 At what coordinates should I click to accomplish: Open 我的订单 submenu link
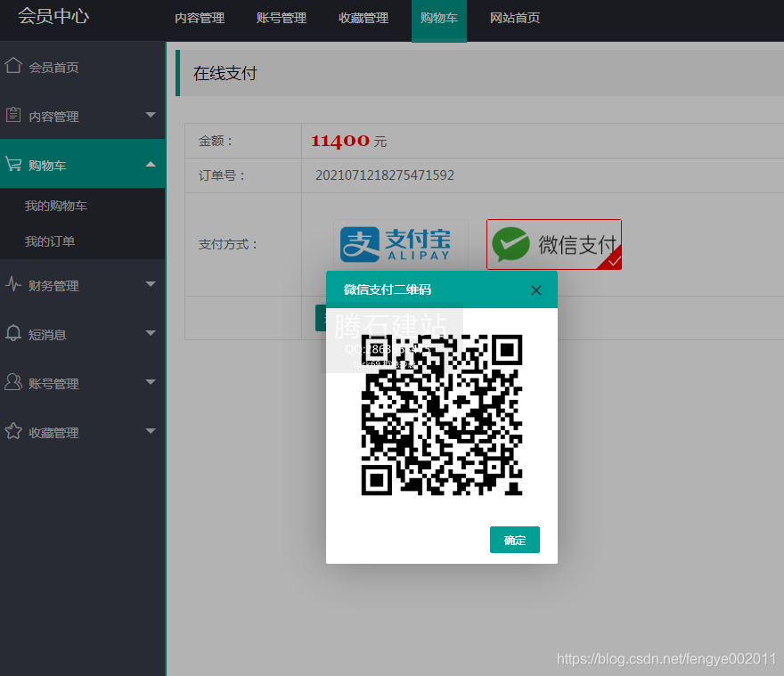click(x=50, y=241)
